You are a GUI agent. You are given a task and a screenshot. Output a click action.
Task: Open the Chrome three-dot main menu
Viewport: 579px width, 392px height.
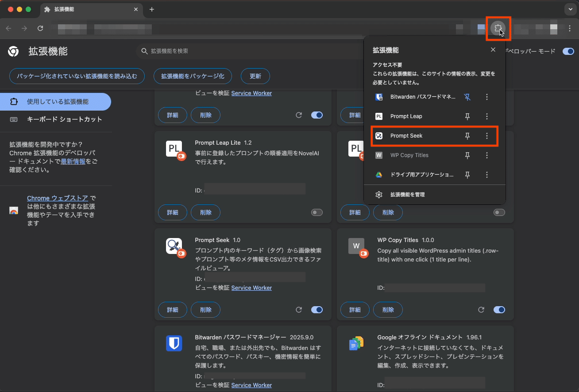click(x=570, y=28)
